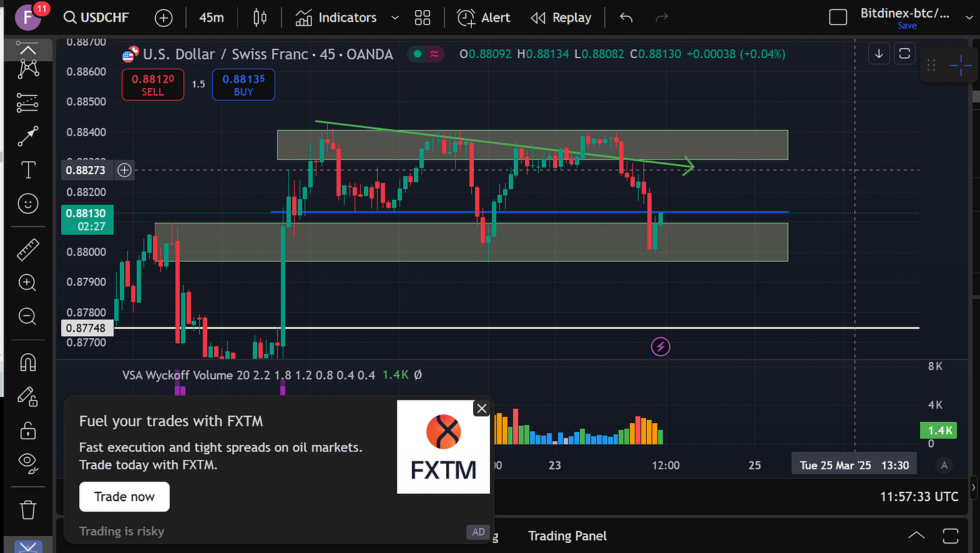Undo the last chart action
Screen dimensions: 980x553
pyautogui.click(x=627, y=17)
